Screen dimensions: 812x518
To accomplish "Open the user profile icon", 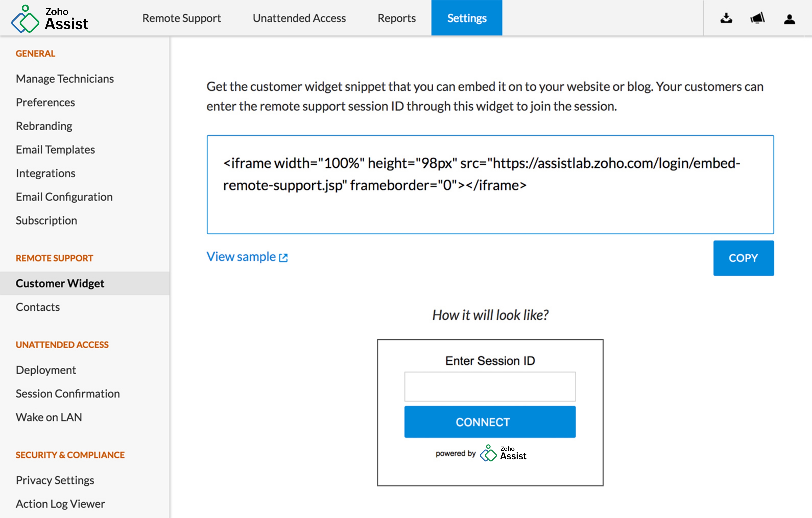I will 790,19.
